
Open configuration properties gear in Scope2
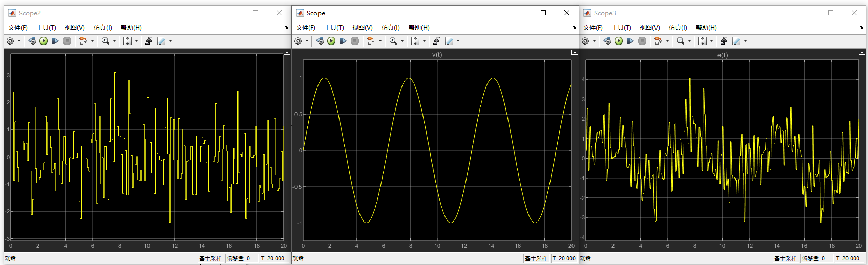[10, 41]
